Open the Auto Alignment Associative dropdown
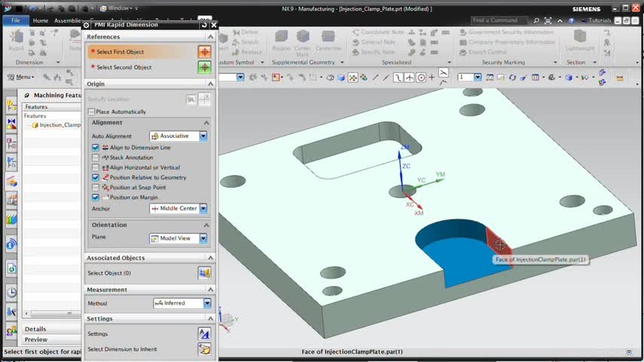This screenshot has height=362, width=644. pyautogui.click(x=203, y=137)
